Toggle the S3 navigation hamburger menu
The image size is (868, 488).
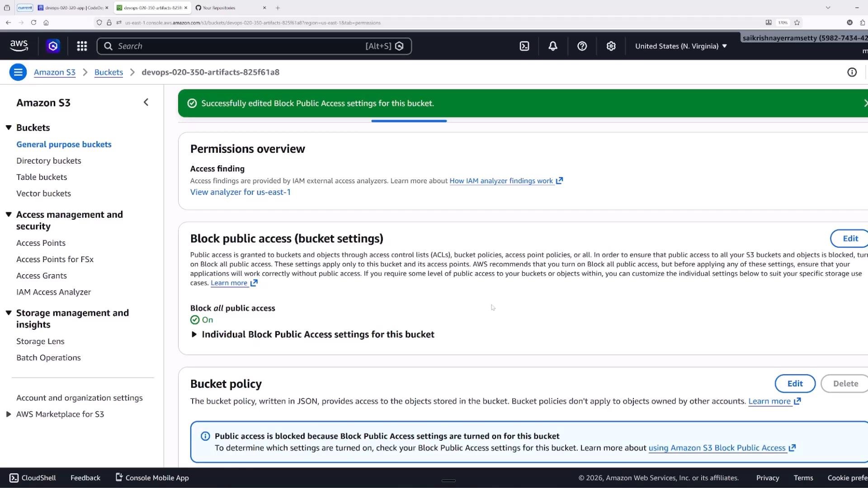click(x=18, y=72)
